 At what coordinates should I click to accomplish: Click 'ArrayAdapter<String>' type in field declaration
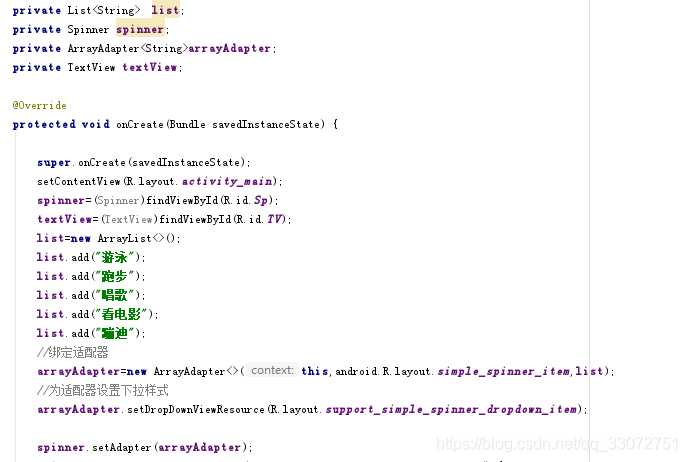(x=127, y=48)
